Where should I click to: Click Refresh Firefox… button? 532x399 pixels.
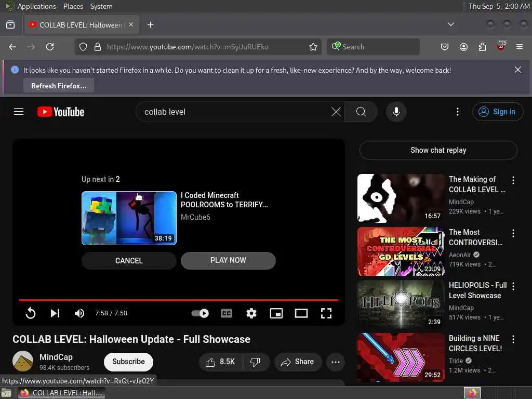coord(59,86)
